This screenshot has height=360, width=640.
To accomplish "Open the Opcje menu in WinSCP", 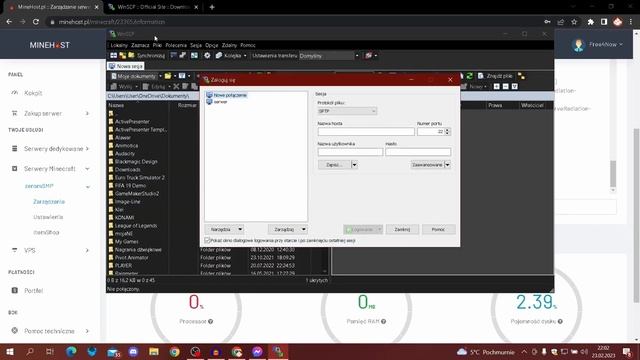I will point(211,45).
